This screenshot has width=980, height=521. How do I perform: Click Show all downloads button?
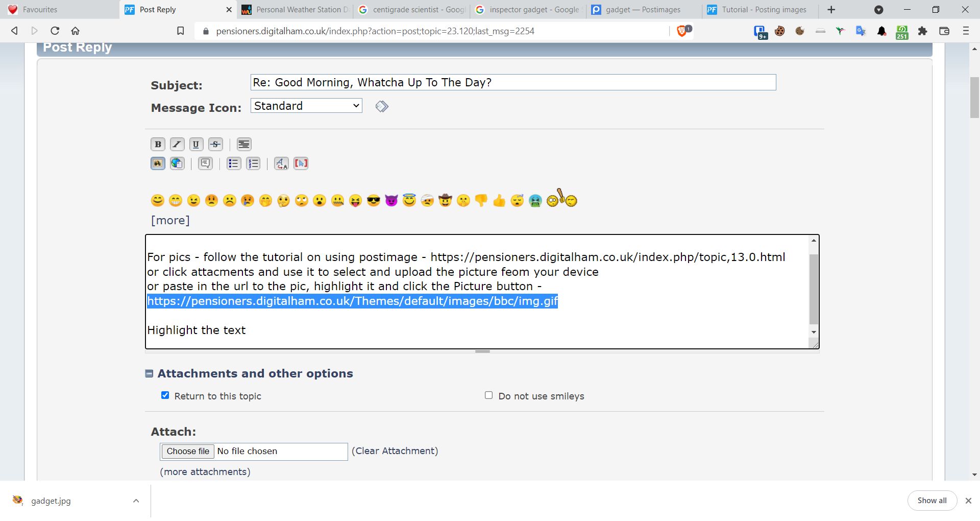(x=932, y=501)
